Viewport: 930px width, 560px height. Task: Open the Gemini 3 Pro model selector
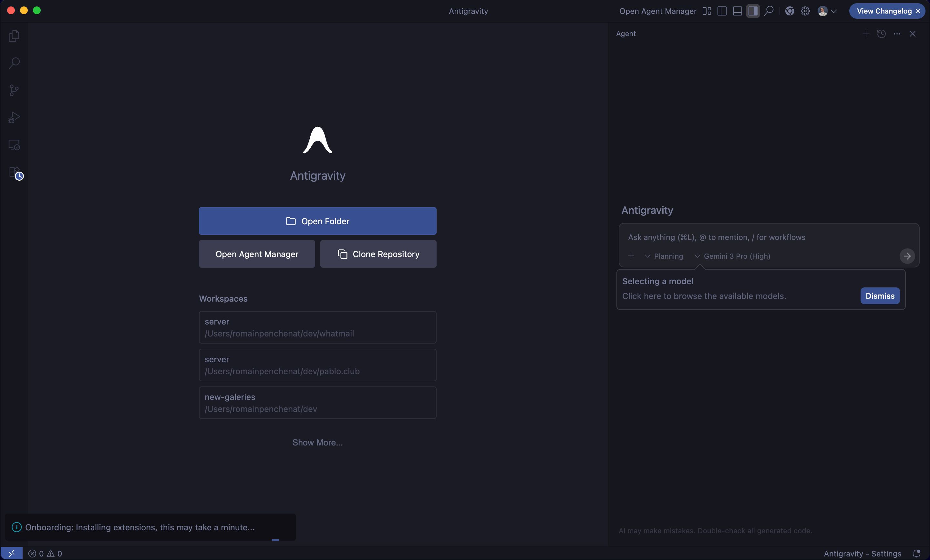(x=736, y=256)
